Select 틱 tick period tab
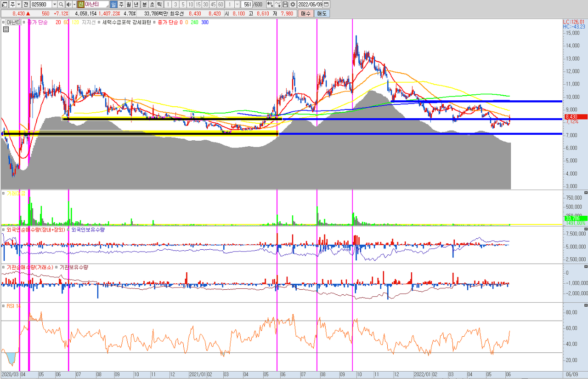Screen dimensions: 588x379 click(x=159, y=4)
